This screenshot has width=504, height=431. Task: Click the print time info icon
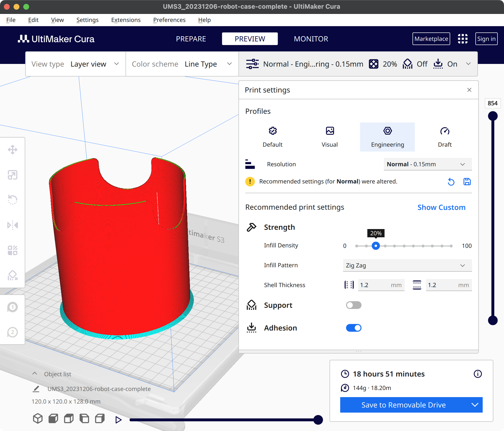pos(478,374)
